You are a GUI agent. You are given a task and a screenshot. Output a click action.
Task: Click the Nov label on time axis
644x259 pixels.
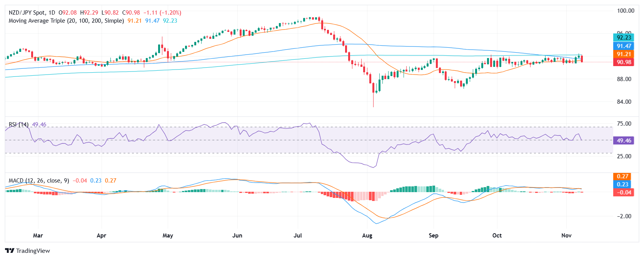click(566, 236)
